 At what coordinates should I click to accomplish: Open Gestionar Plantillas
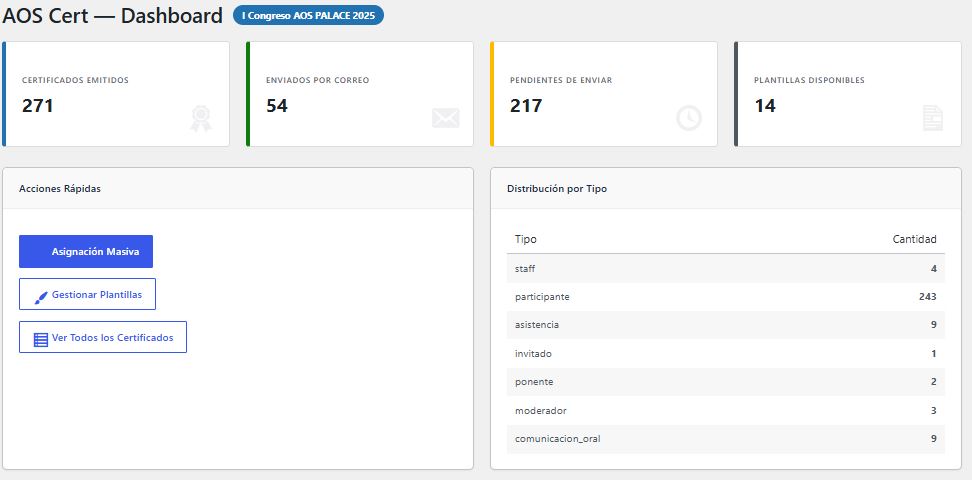(87, 294)
